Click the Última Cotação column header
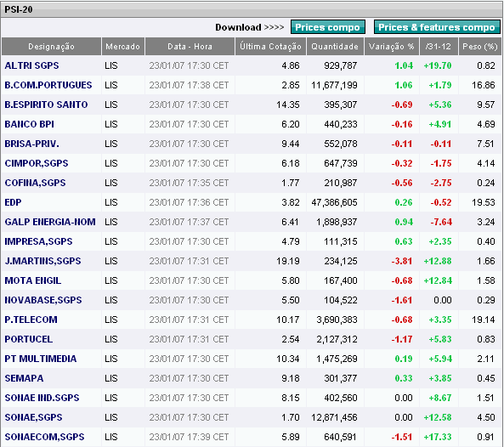Image resolution: width=504 pixels, height=447 pixels. click(270, 47)
